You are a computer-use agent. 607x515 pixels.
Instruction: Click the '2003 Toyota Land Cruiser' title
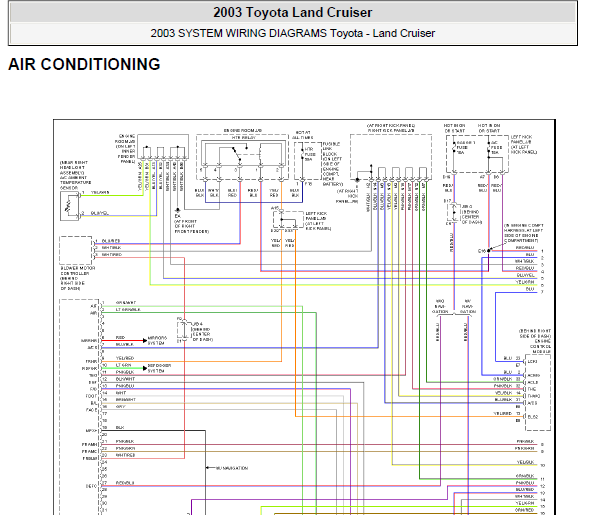click(292, 12)
